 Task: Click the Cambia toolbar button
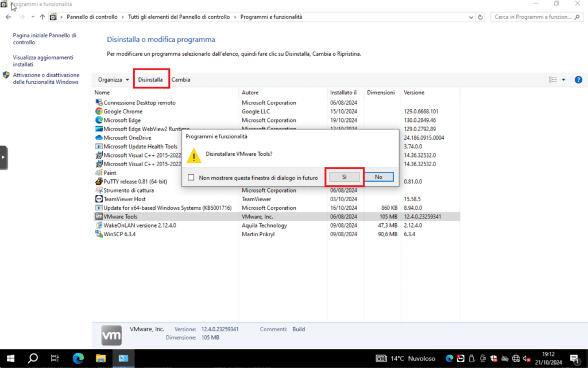point(181,79)
